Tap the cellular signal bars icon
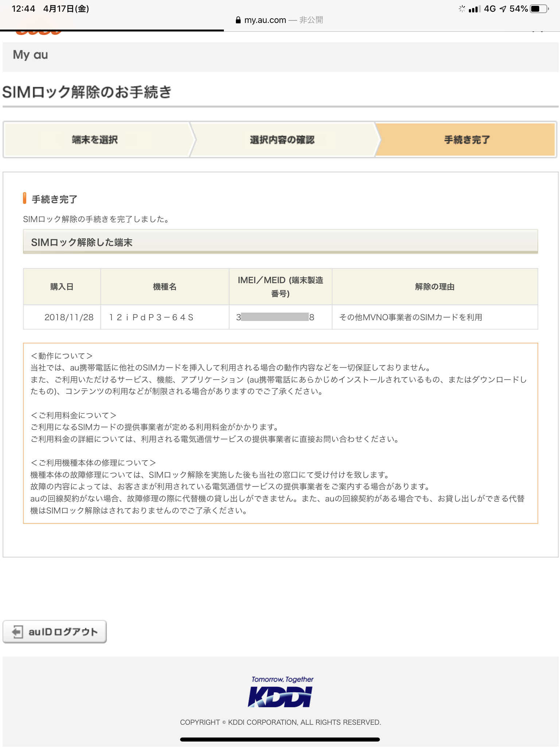Viewport: 560px width, 747px height. [x=475, y=9]
